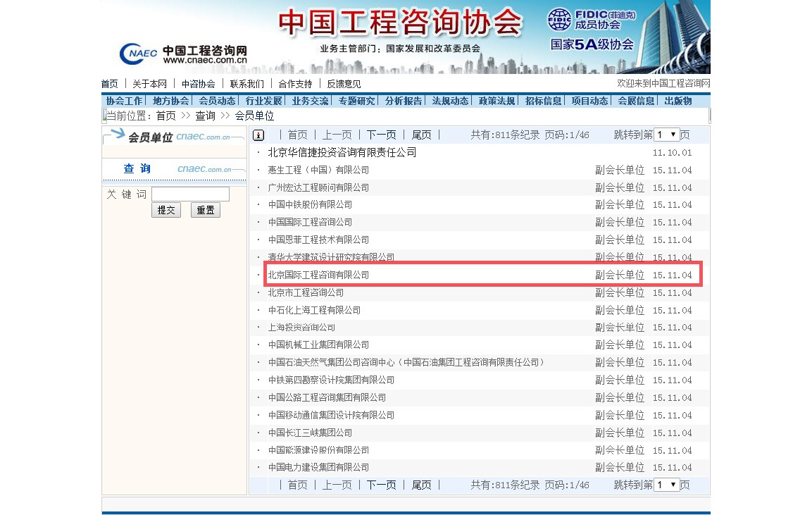This screenshot has width=812, height=515.
Task: Open 中国能源建设股份有限公司 entry
Action: [x=318, y=450]
